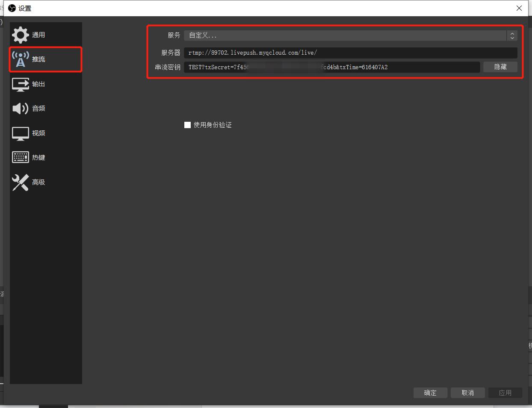532x408 pixels.
Task: Switch to the 高级 settings tab label
Action: pyautogui.click(x=38, y=182)
